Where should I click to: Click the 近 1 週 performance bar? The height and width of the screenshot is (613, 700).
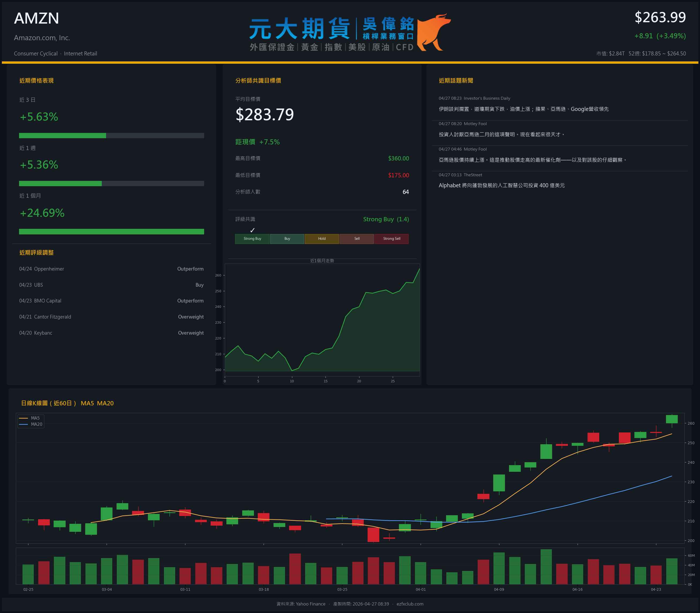click(111, 183)
